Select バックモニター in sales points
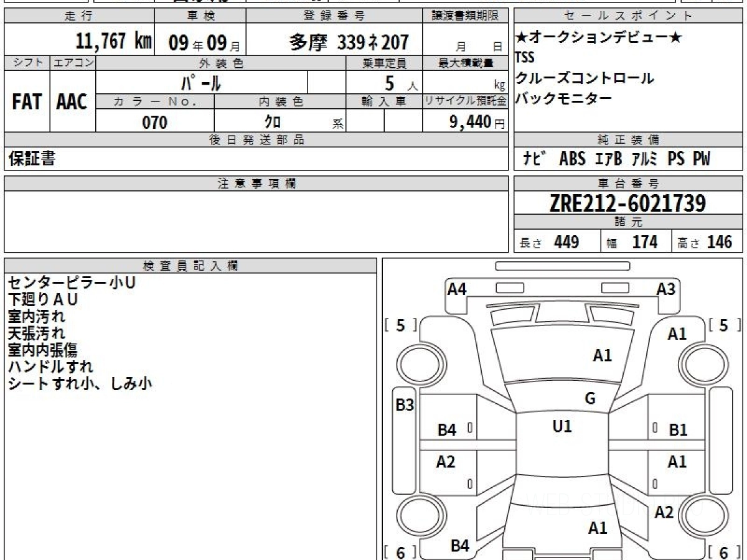This screenshot has width=747, height=560. click(563, 98)
